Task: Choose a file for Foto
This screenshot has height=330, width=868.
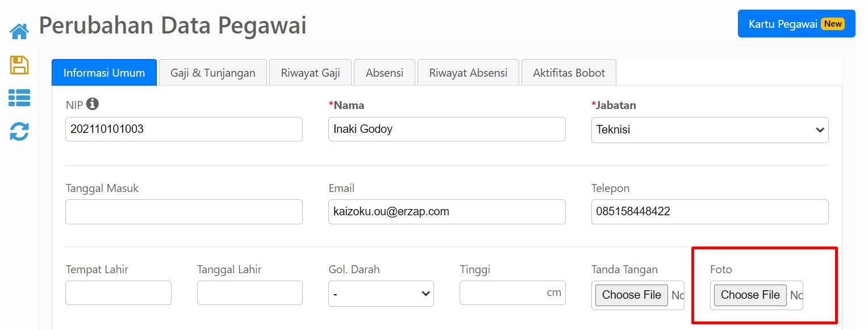Action: 750,295
